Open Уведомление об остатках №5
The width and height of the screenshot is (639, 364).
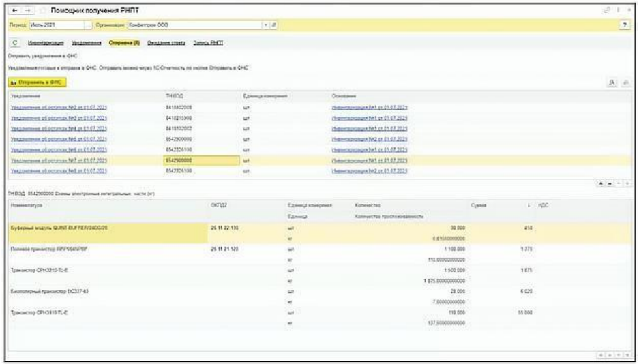click(59, 139)
